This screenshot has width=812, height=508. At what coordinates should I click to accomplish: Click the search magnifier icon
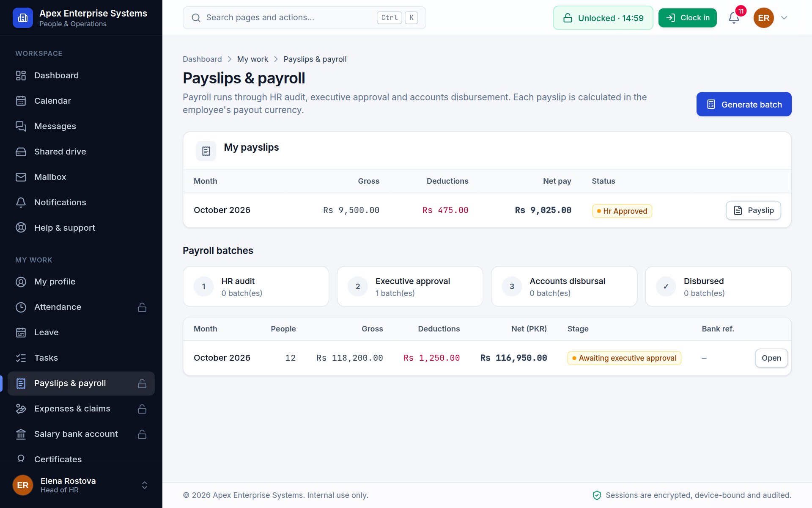(196, 18)
